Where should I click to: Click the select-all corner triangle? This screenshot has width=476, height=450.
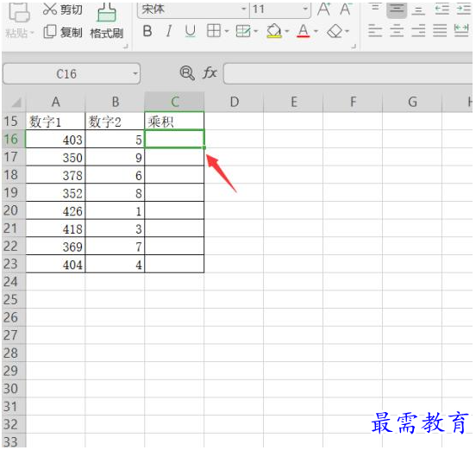16,102
